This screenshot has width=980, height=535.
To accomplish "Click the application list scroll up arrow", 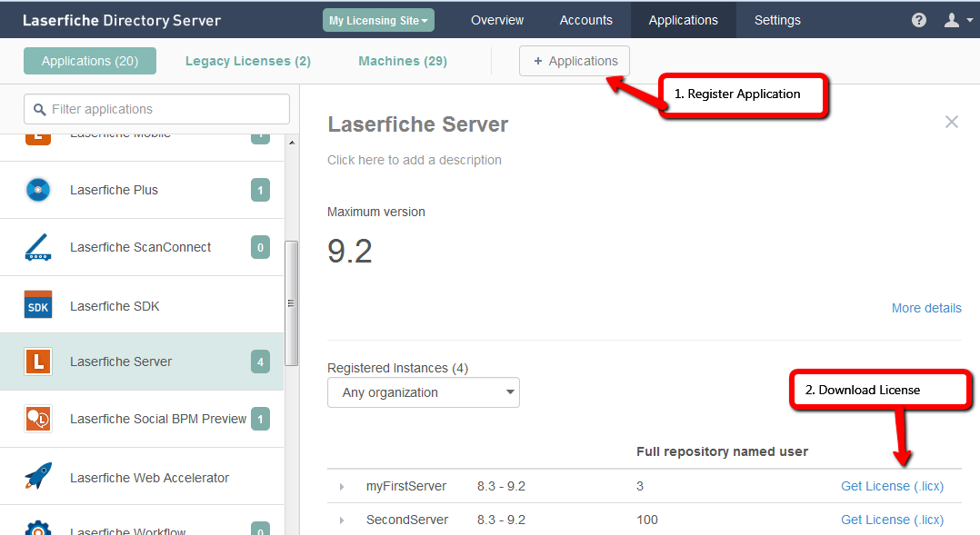I will 291,143.
